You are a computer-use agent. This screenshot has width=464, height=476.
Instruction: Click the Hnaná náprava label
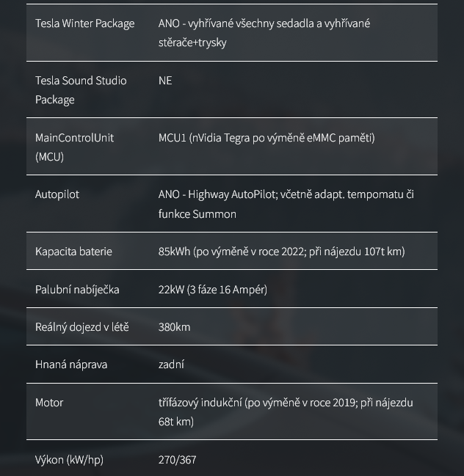[x=71, y=365]
